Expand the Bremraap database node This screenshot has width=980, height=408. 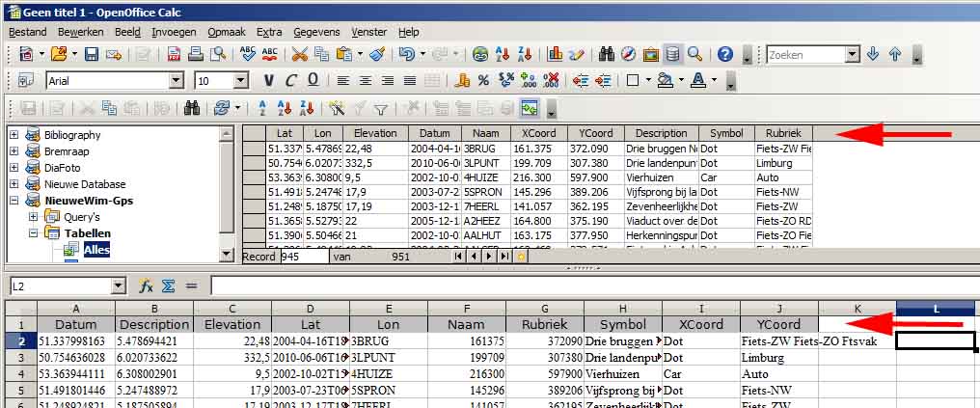pyautogui.click(x=14, y=151)
